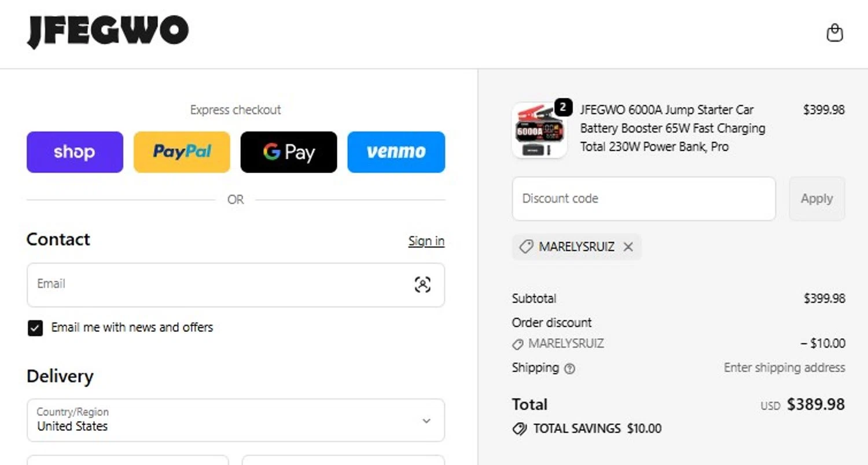
Task: Click the contact autofill icon in Email field
Action: pyautogui.click(x=422, y=284)
